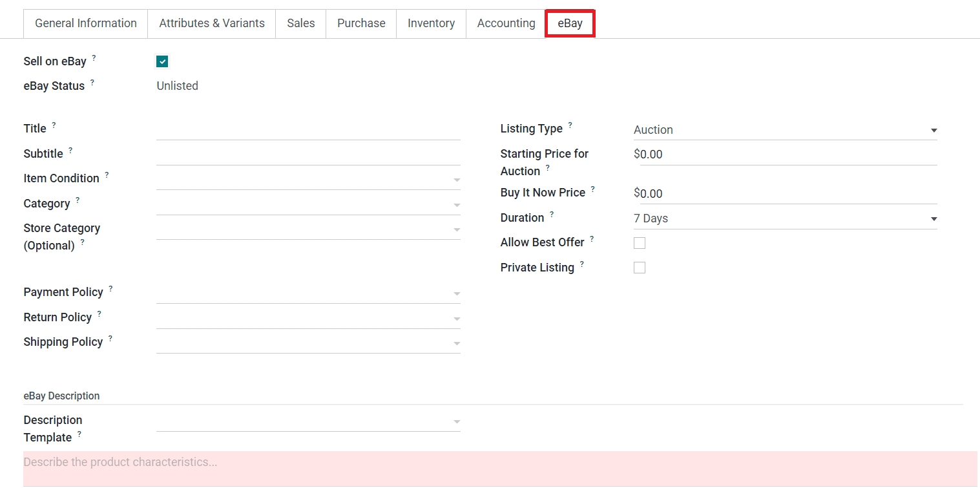Click the help icon beside eBay Status
Image resolution: width=980 pixels, height=488 pixels.
pos(92,83)
